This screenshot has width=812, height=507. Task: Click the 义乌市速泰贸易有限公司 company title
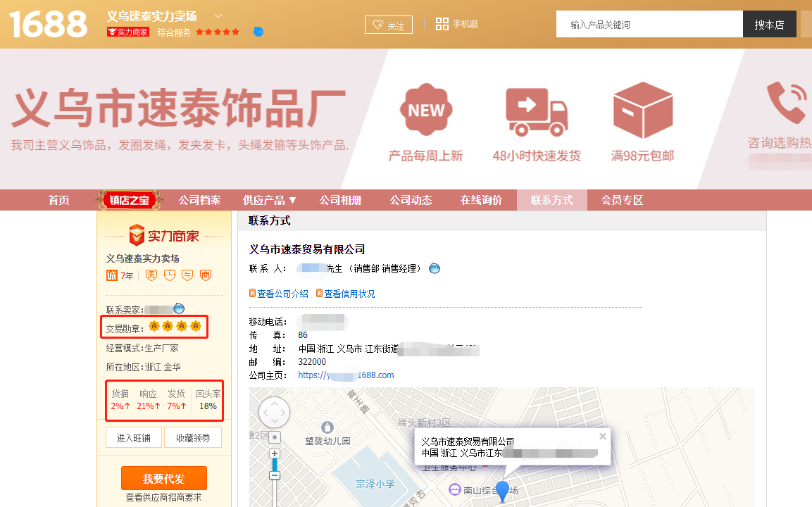click(307, 249)
